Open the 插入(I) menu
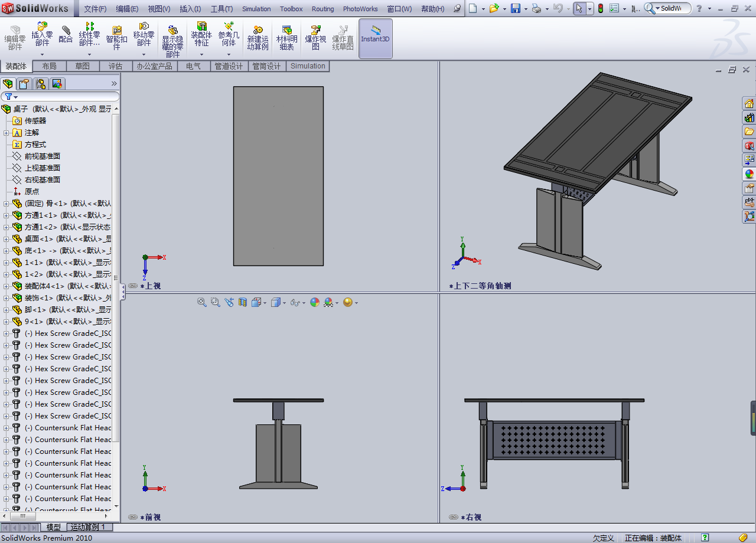 click(190, 9)
